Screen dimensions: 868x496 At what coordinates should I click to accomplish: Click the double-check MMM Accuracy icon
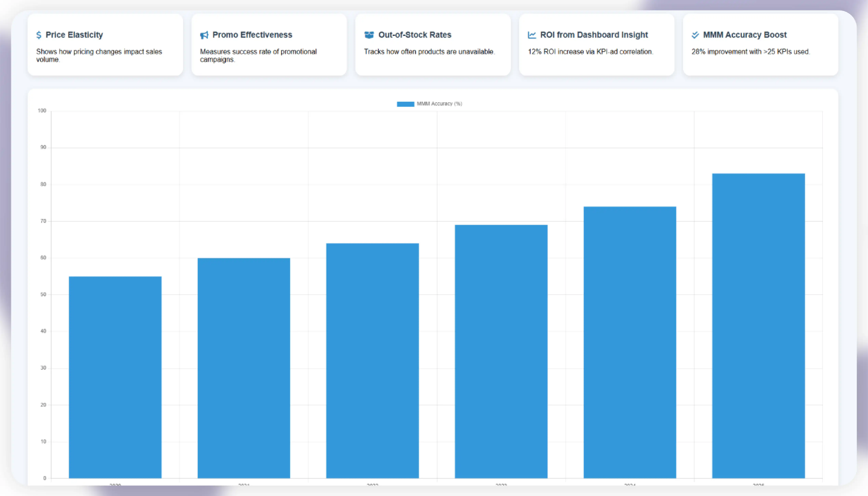click(695, 35)
